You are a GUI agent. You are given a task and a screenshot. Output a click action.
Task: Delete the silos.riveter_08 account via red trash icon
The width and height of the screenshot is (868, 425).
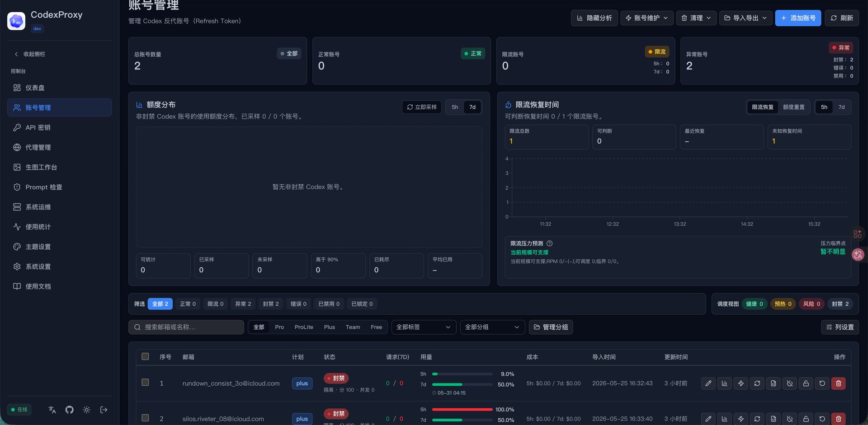tap(839, 419)
